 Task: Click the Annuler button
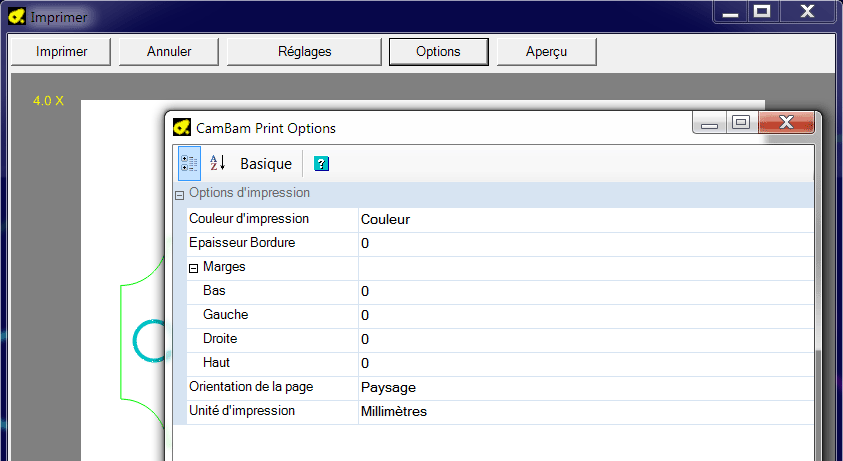click(169, 52)
